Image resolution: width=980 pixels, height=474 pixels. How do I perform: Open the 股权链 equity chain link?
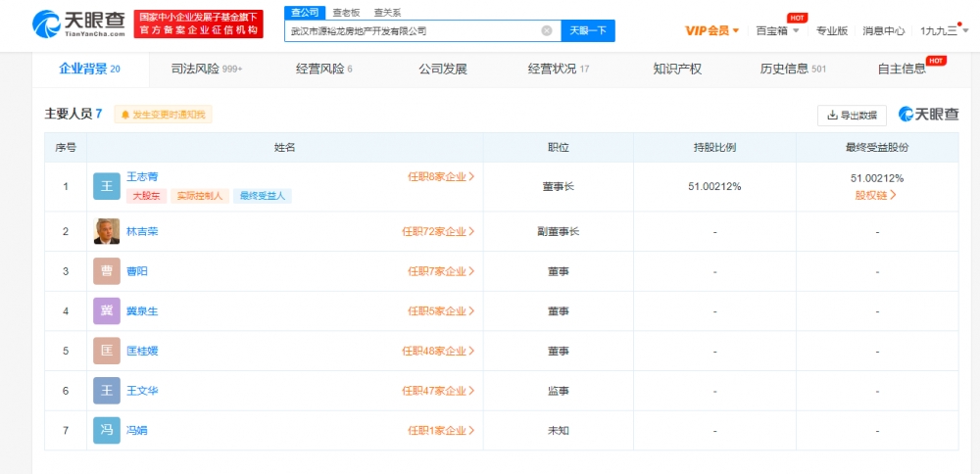click(x=876, y=195)
